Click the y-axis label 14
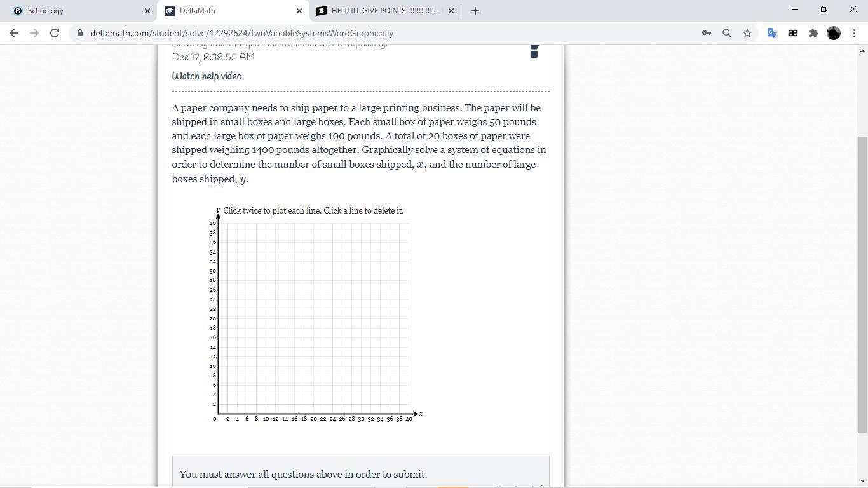The height and width of the screenshot is (488, 868). [x=213, y=348]
